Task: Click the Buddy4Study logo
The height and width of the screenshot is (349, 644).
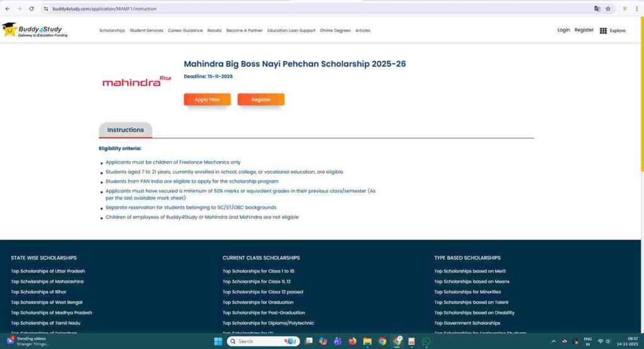Action: (35, 30)
